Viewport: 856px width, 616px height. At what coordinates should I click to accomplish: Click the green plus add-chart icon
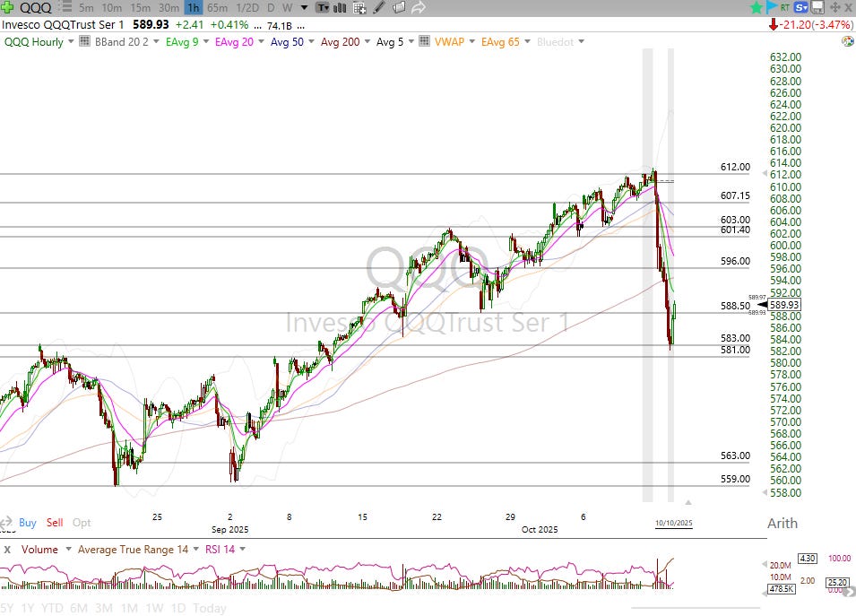(x=7, y=7)
